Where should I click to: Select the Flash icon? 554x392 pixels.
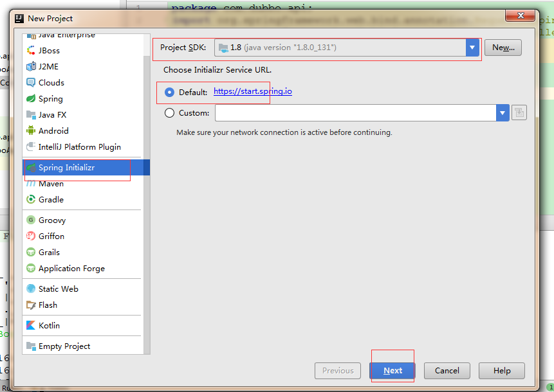click(31, 305)
